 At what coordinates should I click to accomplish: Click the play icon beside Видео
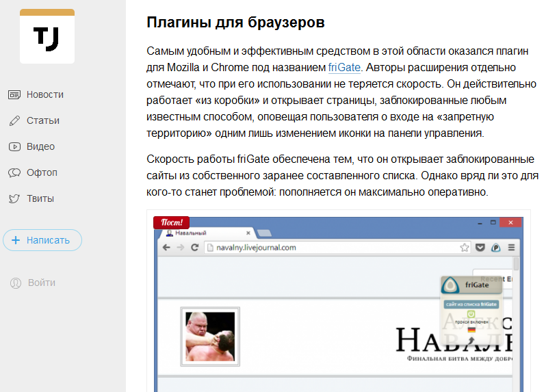[14, 146]
